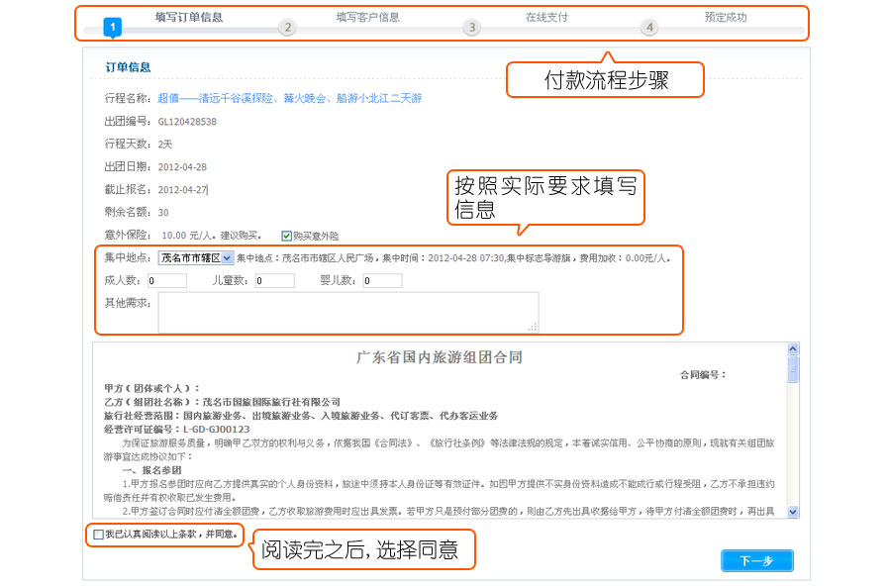The width and height of the screenshot is (889, 588).
Task: Click the 下一步 button
Action: pyautogui.click(x=756, y=561)
